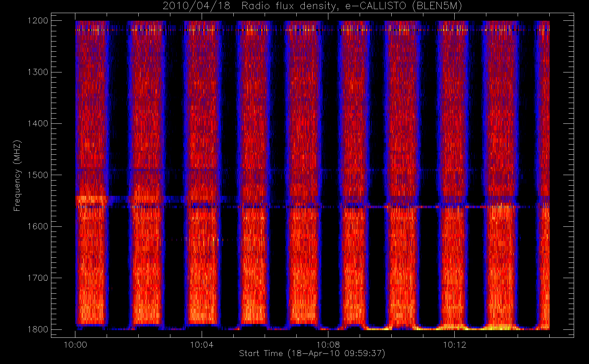Click the 10:12 time tick label
589x364 pixels.
[x=454, y=345]
